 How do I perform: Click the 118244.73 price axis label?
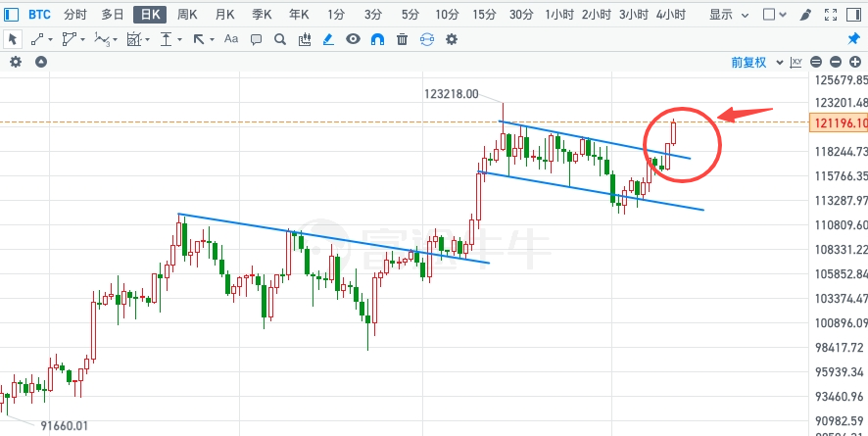[x=842, y=152]
